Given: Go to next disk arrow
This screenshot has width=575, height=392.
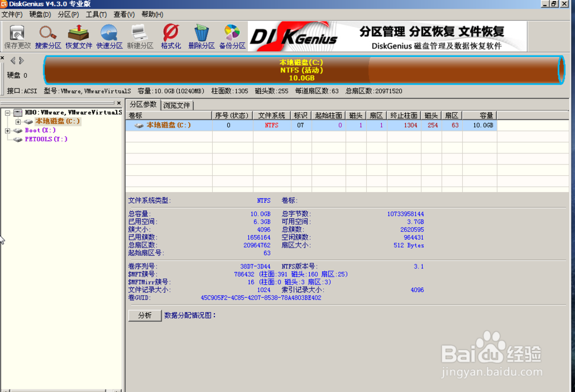Looking at the screenshot, I should point(21,60).
